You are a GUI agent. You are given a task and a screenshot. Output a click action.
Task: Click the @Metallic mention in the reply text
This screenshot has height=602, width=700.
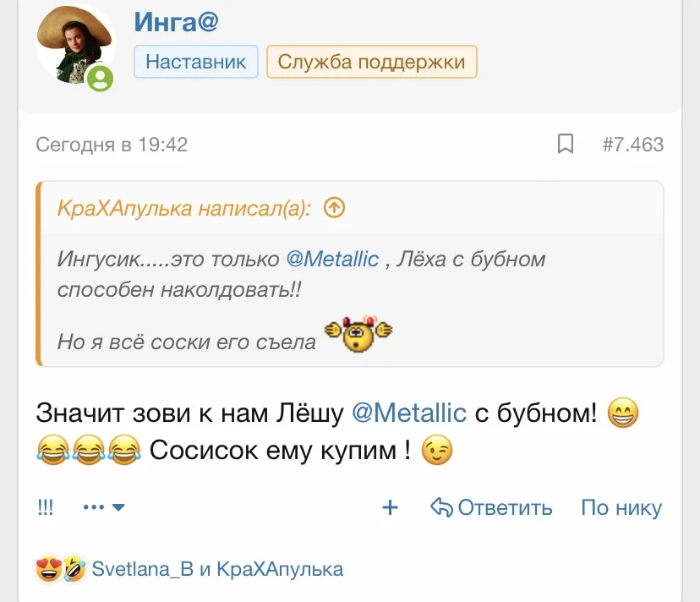pyautogui.click(x=408, y=413)
